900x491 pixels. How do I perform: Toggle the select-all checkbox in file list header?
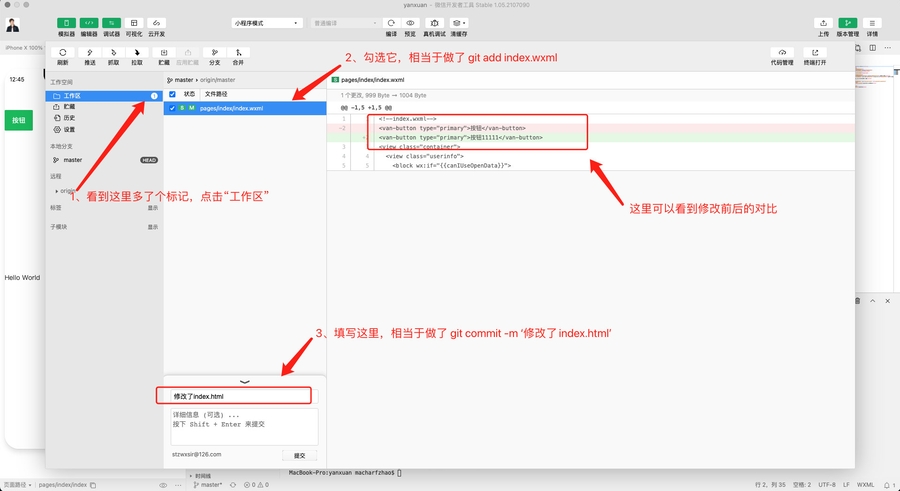click(172, 94)
